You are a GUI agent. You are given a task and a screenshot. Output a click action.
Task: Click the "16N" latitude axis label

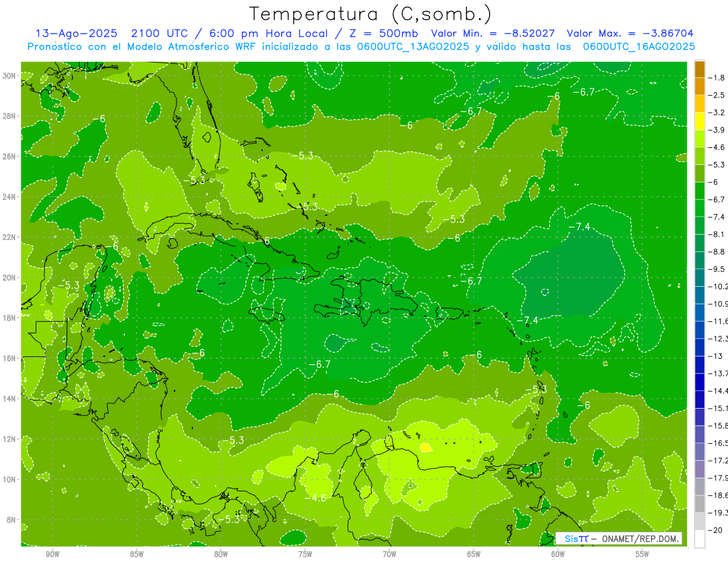pyautogui.click(x=9, y=358)
